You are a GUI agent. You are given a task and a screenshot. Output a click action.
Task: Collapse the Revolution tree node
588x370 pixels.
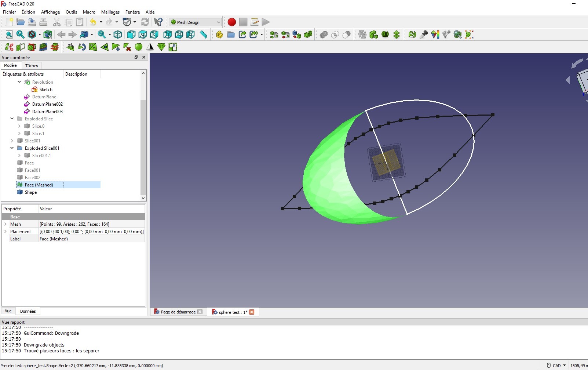pos(19,82)
